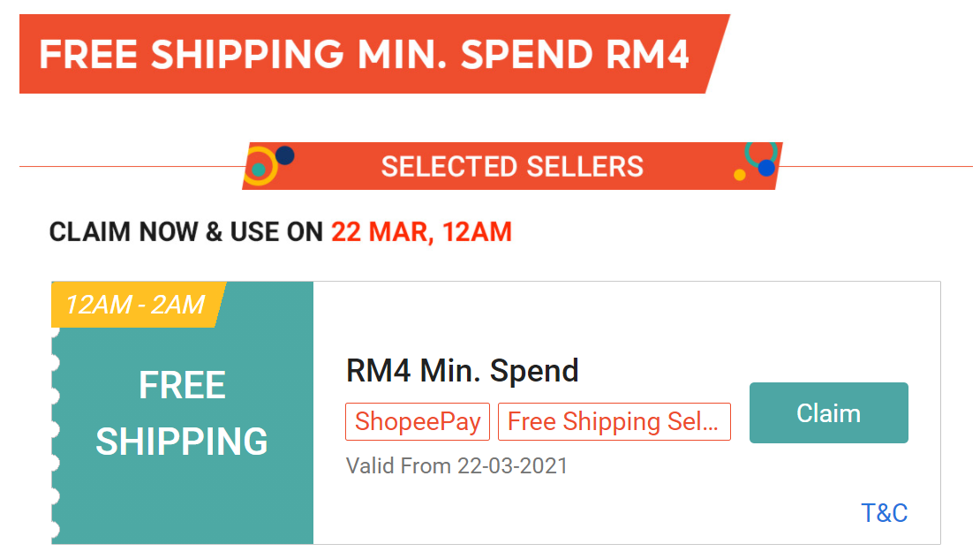Select the SELECTED SELLERS banner label
The image size is (980, 559).
coord(512,166)
